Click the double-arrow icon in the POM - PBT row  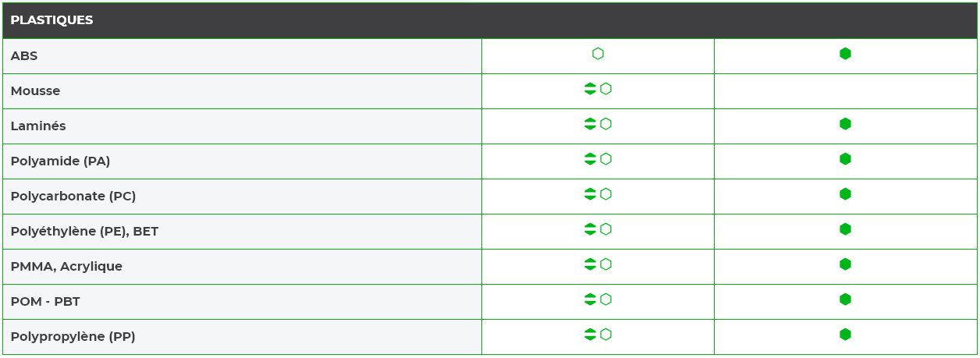click(x=590, y=300)
